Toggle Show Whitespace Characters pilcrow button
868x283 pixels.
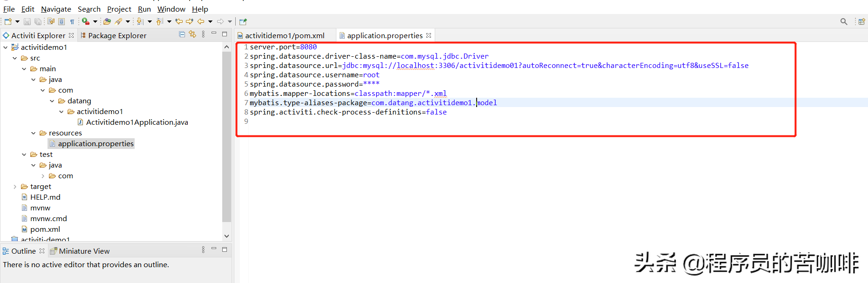click(72, 21)
